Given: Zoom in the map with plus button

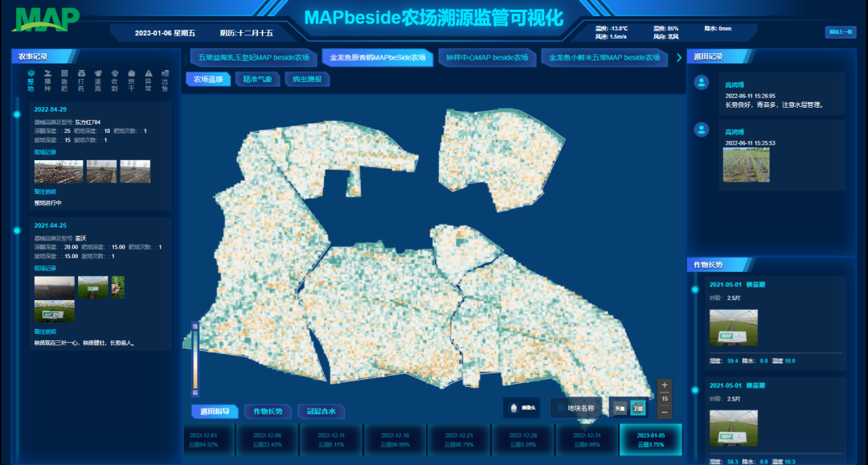Looking at the screenshot, I should [665, 385].
